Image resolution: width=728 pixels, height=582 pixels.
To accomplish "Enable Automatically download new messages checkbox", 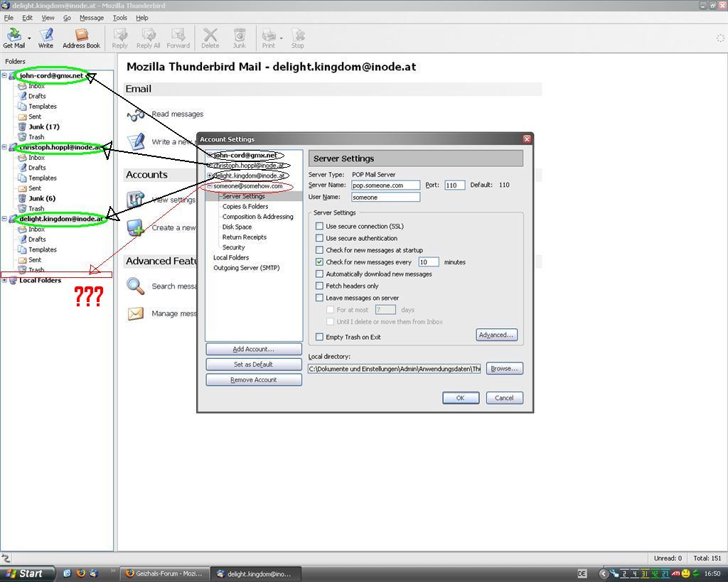I will 319,274.
